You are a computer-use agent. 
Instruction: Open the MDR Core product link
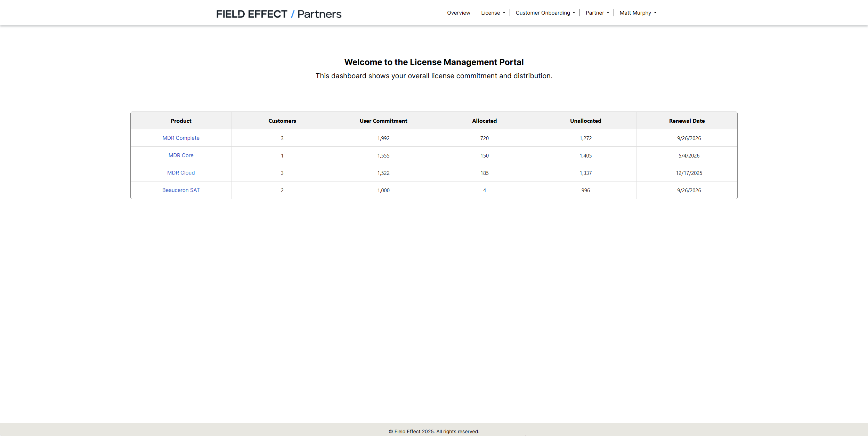coord(181,155)
